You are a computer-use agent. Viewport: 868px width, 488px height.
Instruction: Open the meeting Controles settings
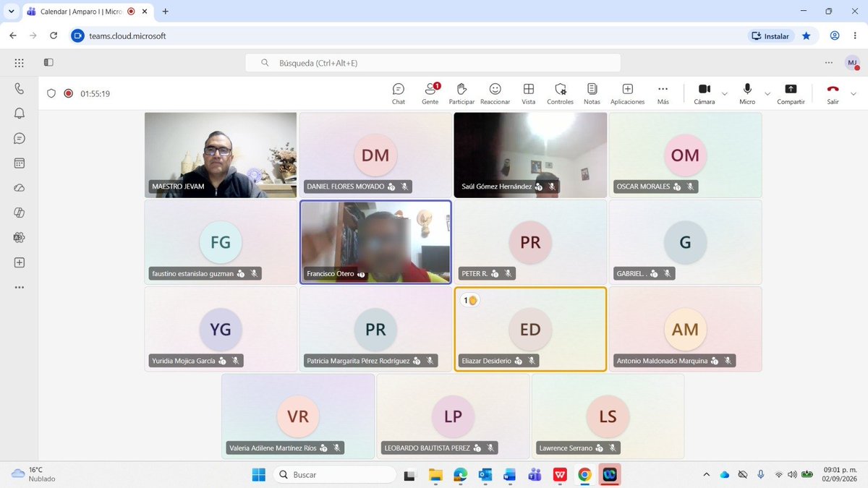[x=560, y=93]
